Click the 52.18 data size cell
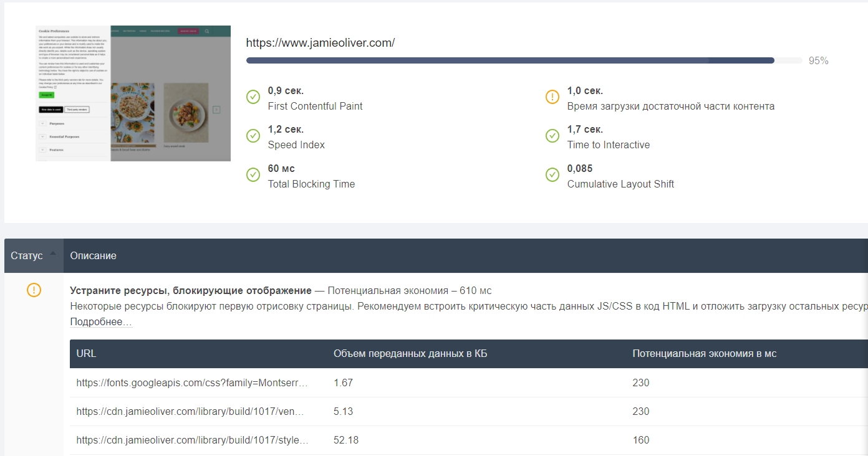868x456 pixels. pyautogui.click(x=346, y=440)
